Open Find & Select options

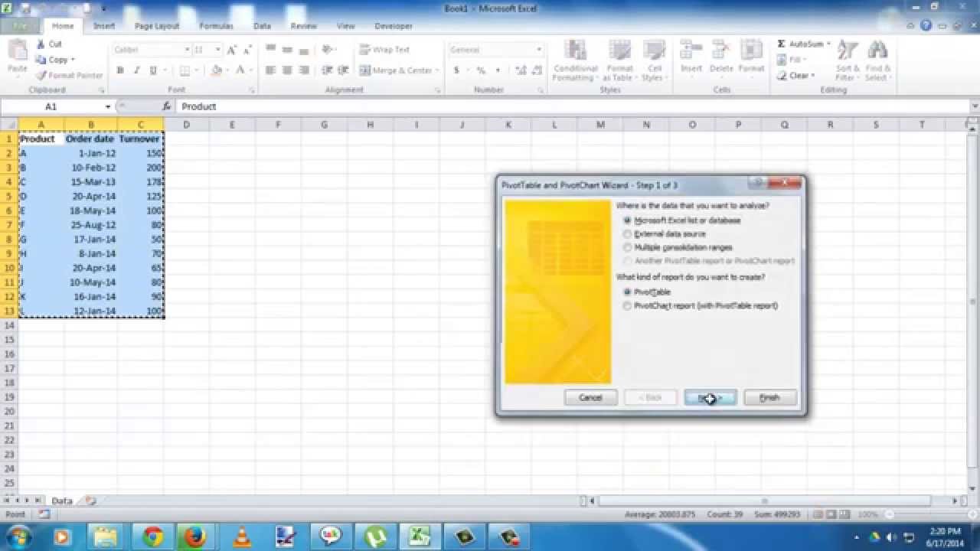[877, 60]
